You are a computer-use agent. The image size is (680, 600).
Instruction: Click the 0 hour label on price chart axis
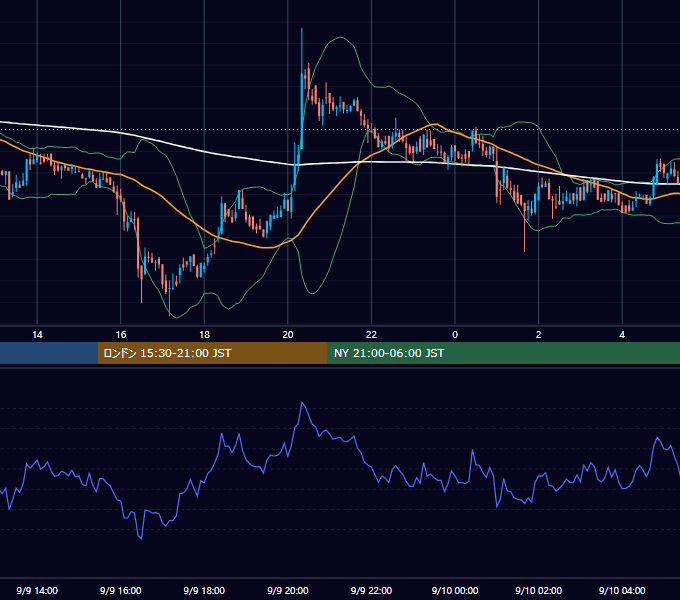click(x=455, y=335)
